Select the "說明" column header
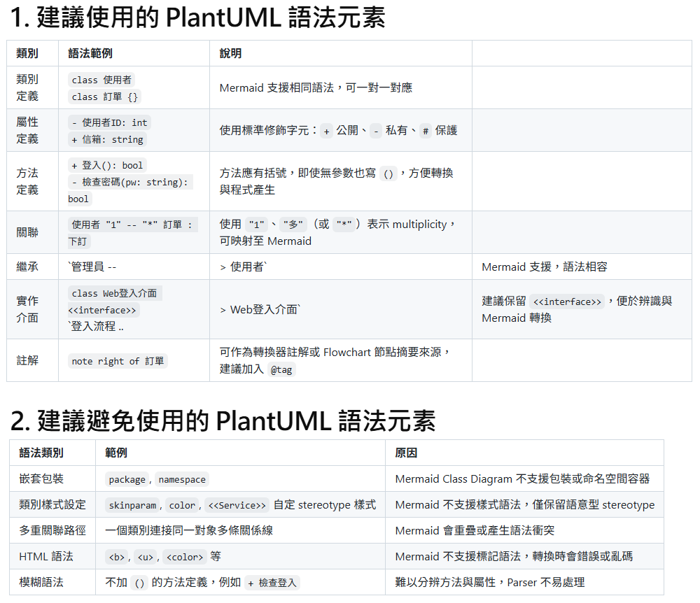 pyautogui.click(x=230, y=54)
